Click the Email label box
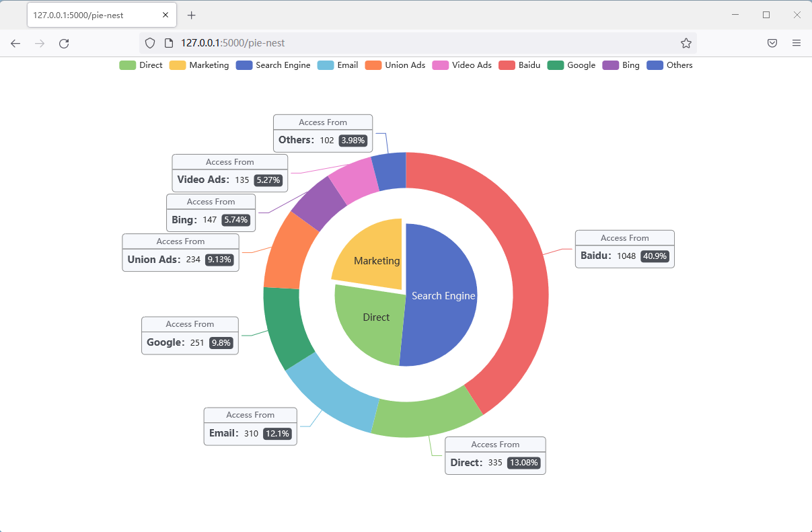 (x=250, y=426)
